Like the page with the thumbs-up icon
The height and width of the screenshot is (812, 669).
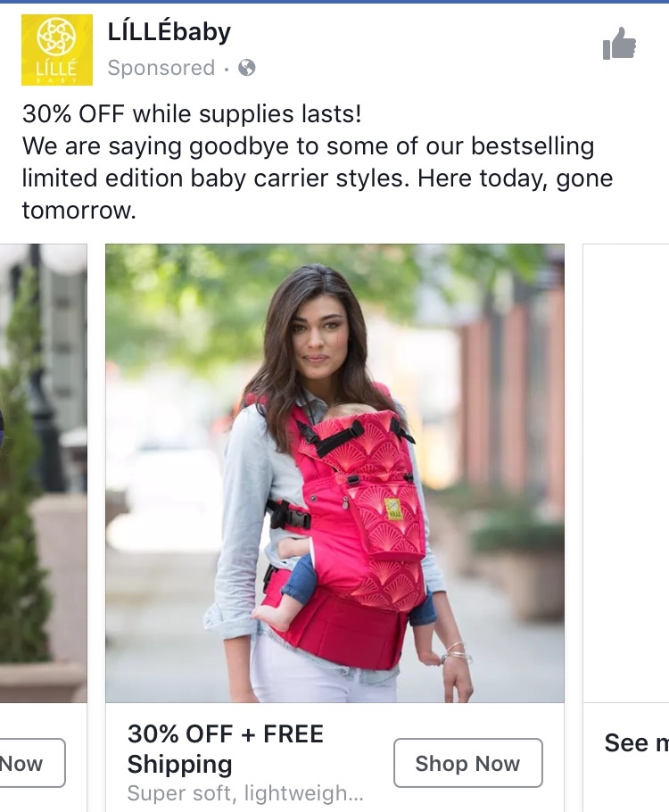coord(619,44)
